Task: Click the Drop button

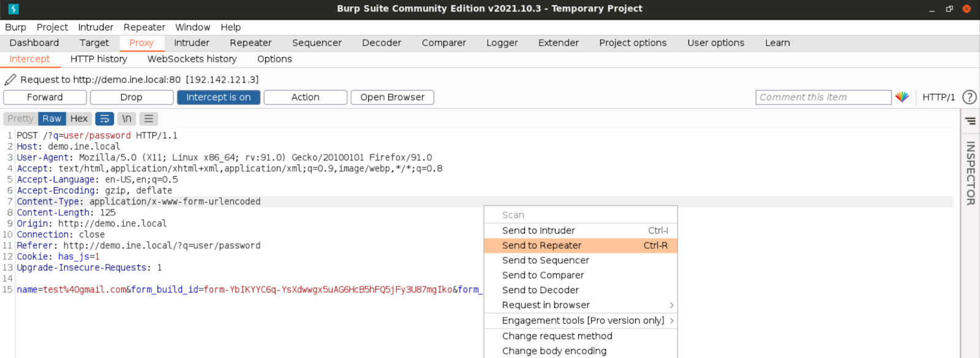Action: (132, 97)
